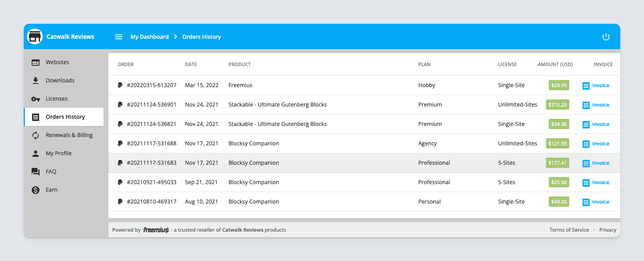Click PayPal icon for order #20211117-531683
644x261 pixels.
click(120, 163)
